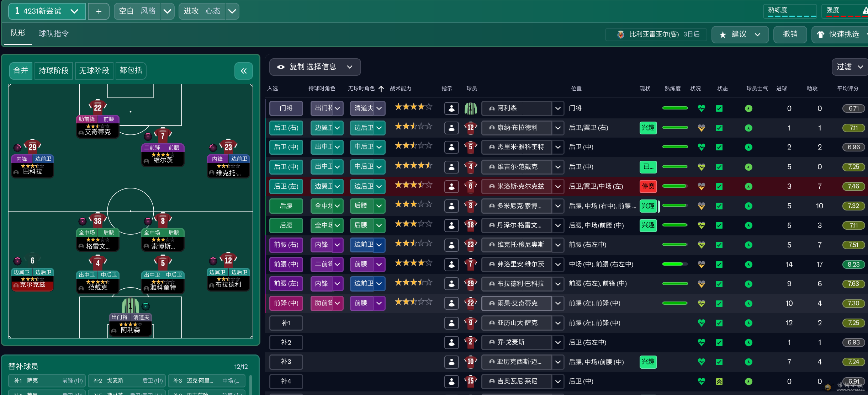Collapse the pitch panel with double-arrow icon

pos(244,71)
